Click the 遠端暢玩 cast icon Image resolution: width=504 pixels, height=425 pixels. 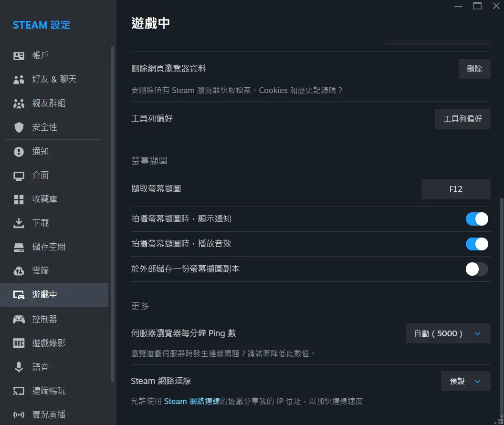[x=19, y=391]
